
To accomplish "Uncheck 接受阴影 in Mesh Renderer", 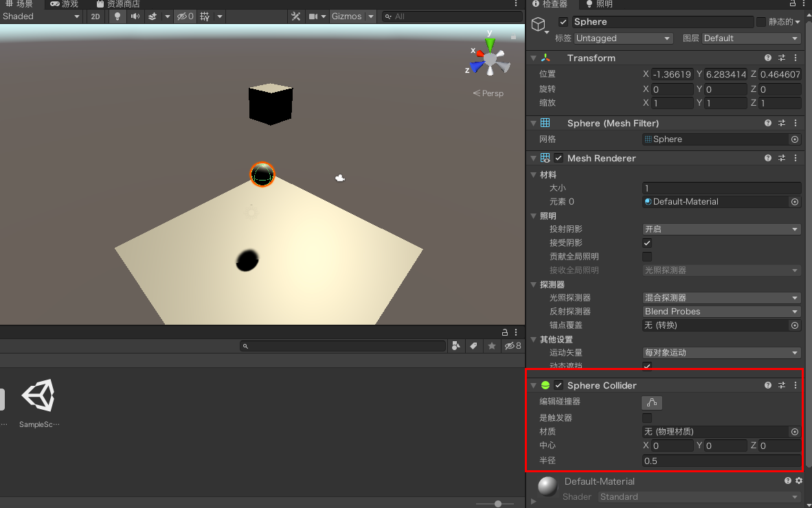I will tap(646, 242).
